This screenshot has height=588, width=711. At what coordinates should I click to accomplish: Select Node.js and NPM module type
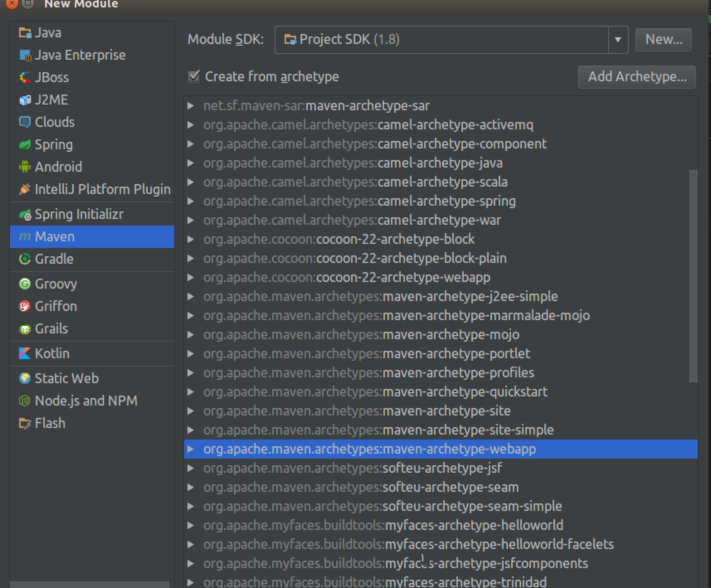coord(92,401)
